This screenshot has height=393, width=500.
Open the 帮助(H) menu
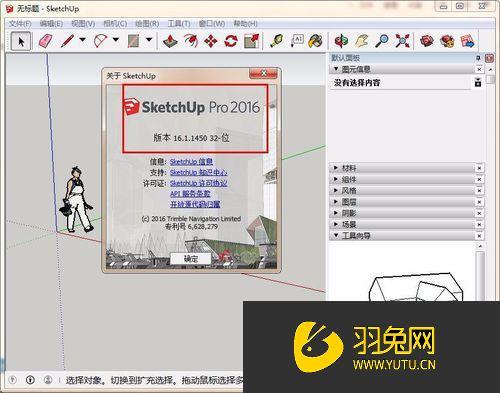(x=245, y=24)
